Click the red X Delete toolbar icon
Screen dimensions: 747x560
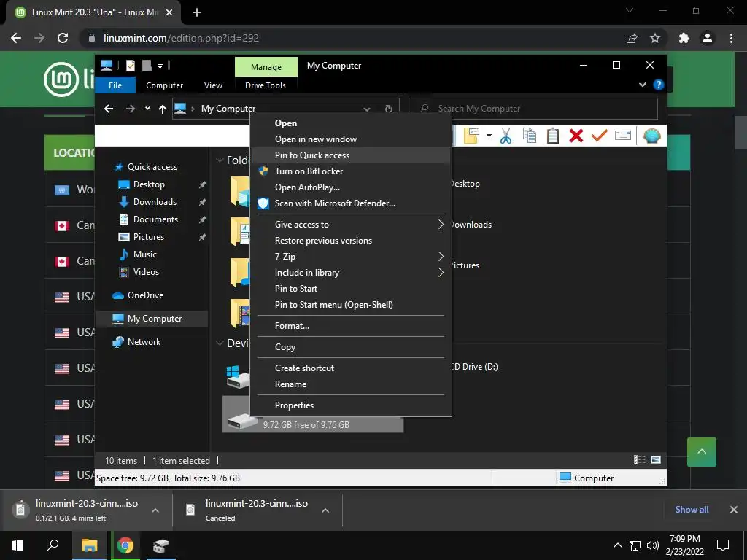(576, 136)
